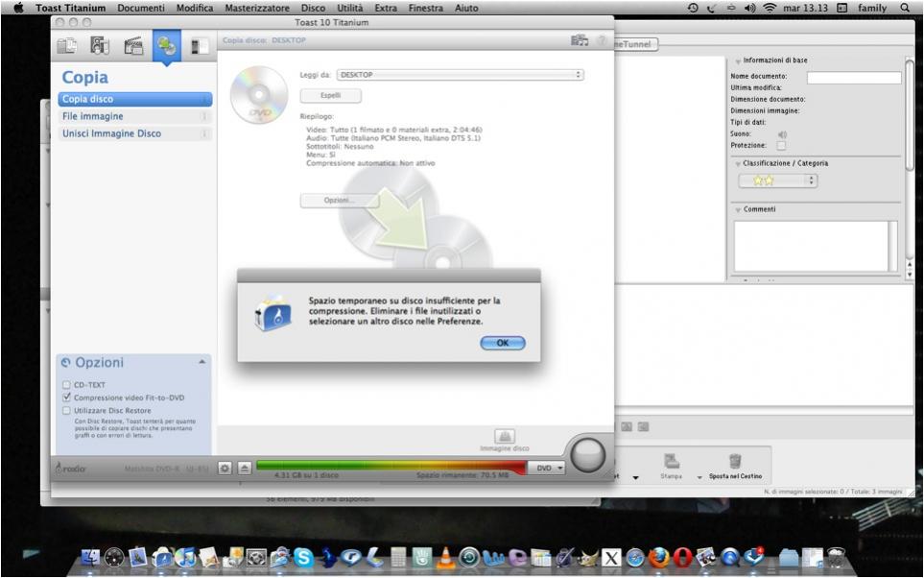The height and width of the screenshot is (578, 924).
Task: Open the Extra menu
Action: pyautogui.click(x=386, y=8)
